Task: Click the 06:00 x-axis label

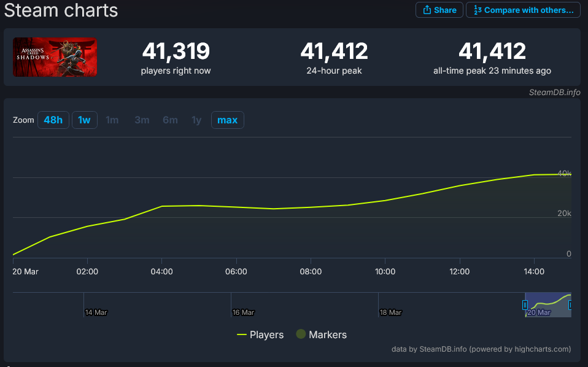Action: tap(236, 271)
